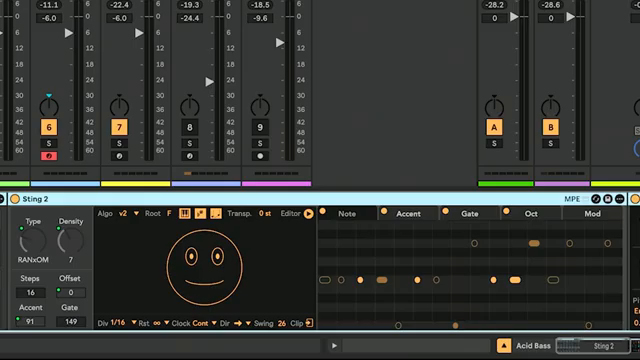This screenshot has width=640, height=360.
Task: Solo return track B
Action: 551,143
